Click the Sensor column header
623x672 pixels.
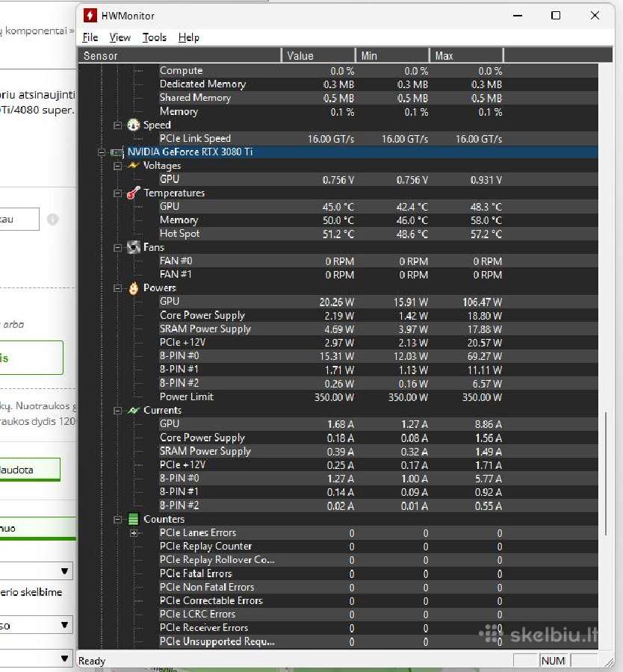point(179,56)
